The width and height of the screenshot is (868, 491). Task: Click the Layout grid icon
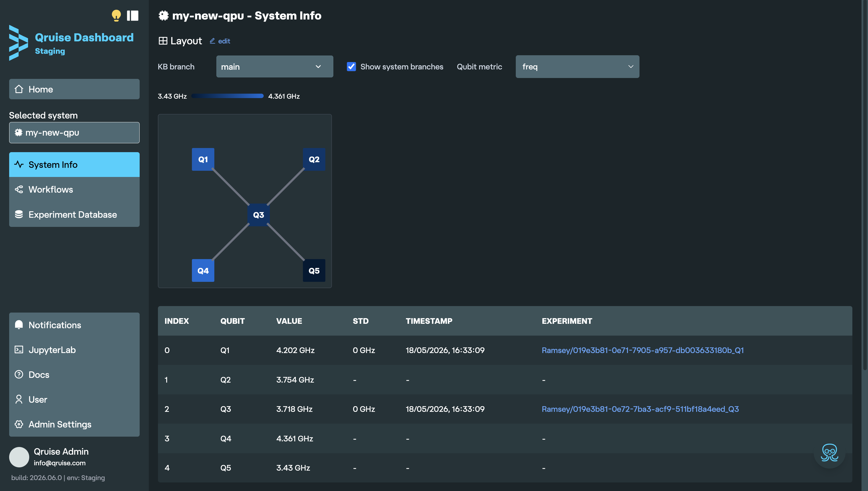[163, 41]
